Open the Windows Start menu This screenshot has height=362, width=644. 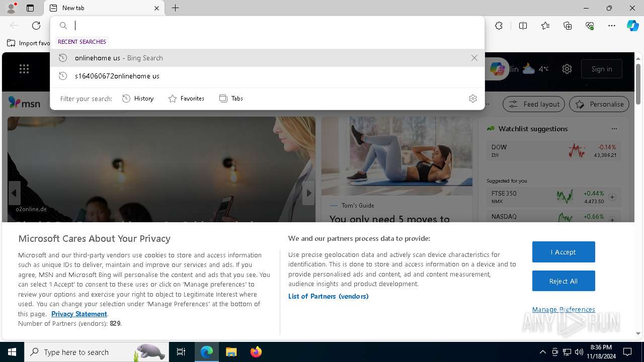pyautogui.click(x=12, y=352)
